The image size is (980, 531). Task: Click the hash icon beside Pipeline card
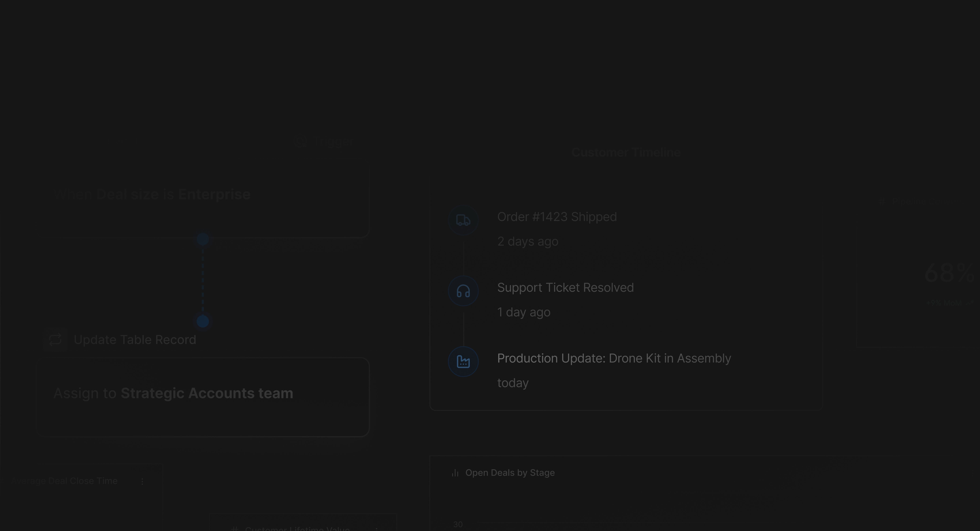pyautogui.click(x=882, y=202)
